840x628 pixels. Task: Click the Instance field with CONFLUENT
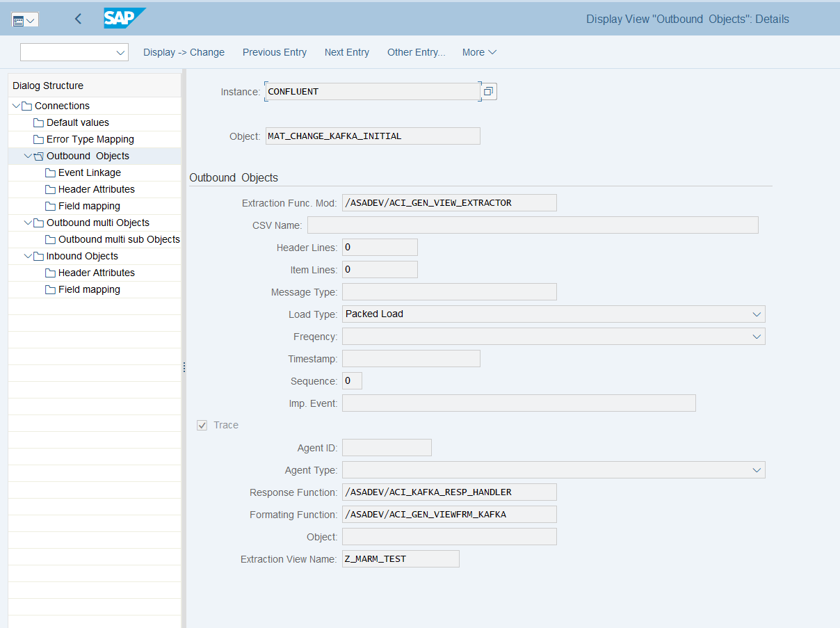point(372,91)
